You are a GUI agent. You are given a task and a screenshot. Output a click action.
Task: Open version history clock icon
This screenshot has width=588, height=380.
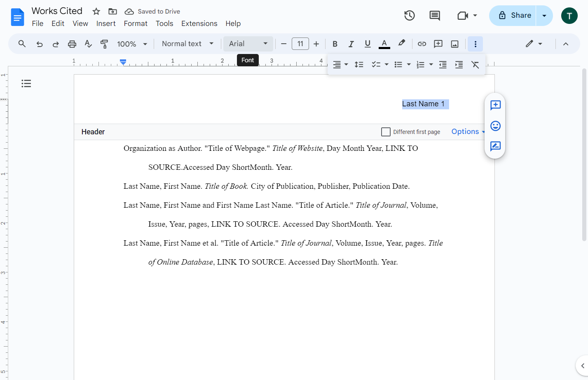(x=410, y=16)
